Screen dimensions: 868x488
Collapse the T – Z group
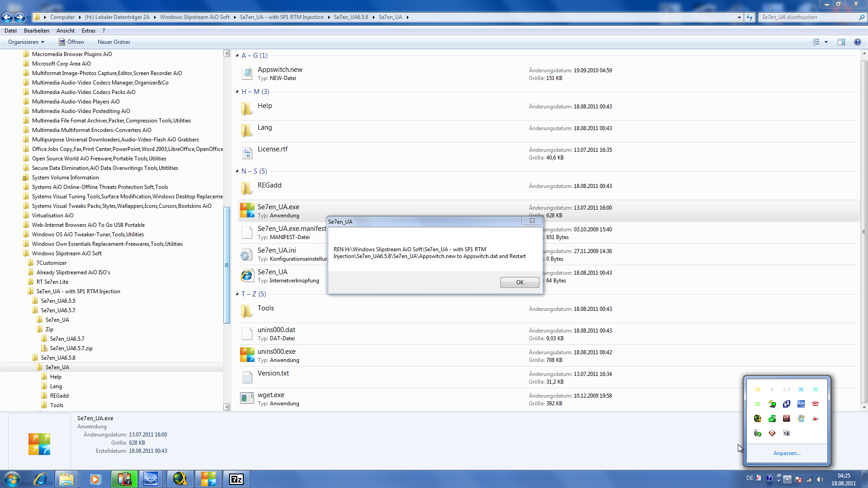point(237,294)
